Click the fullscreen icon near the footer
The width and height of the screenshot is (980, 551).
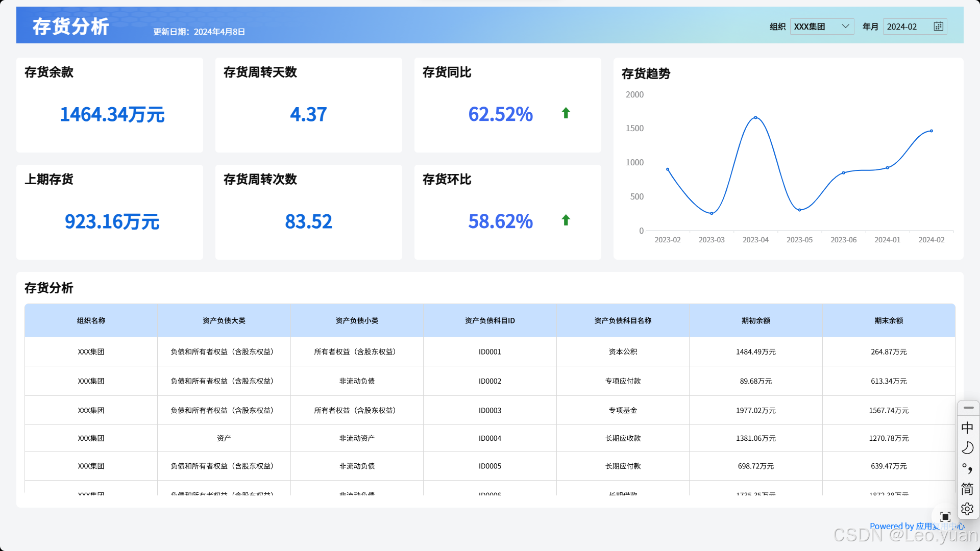pos(945,517)
